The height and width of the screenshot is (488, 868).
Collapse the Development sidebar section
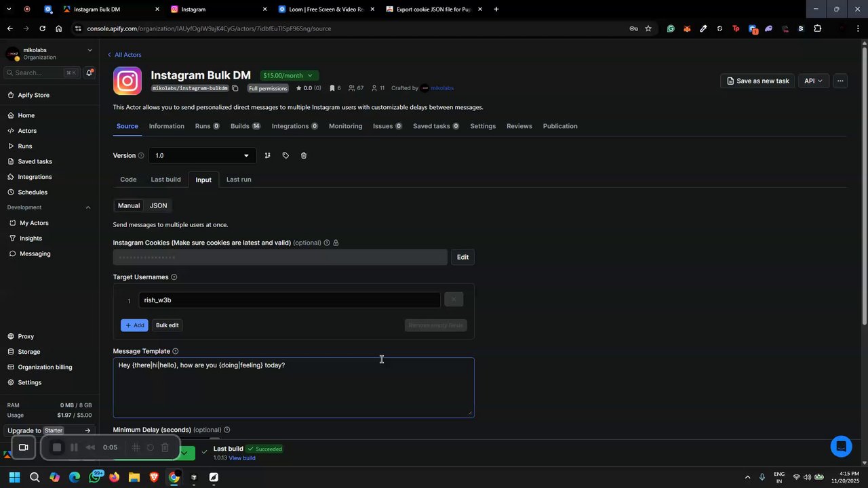click(x=87, y=207)
